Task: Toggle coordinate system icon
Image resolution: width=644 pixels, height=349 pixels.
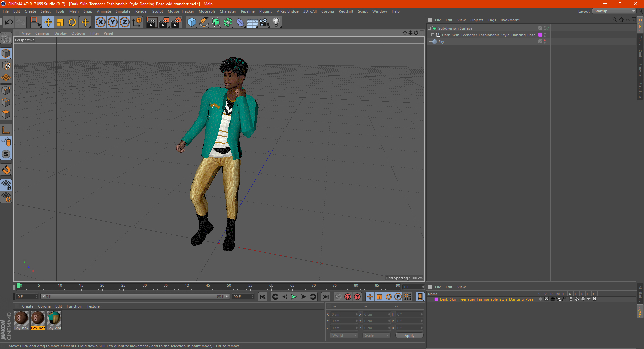Action: point(137,22)
